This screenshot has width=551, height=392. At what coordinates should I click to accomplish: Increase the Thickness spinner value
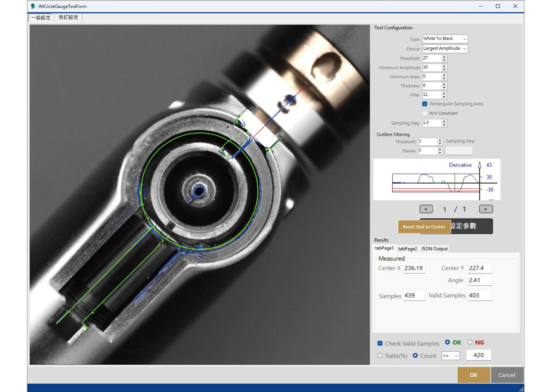[444, 84]
